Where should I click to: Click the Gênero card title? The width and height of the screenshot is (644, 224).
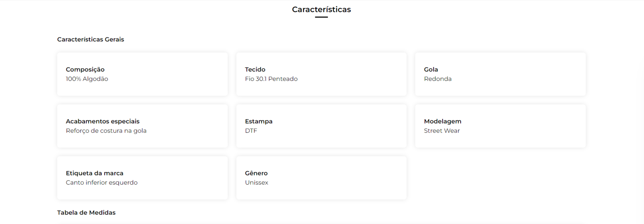click(256, 173)
